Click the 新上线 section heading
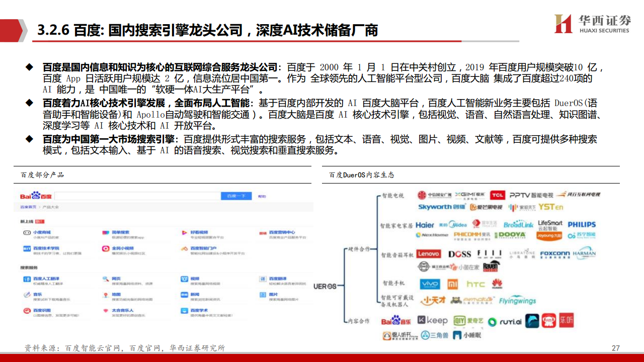The width and height of the screenshot is (644, 362). pyautogui.click(x=28, y=221)
